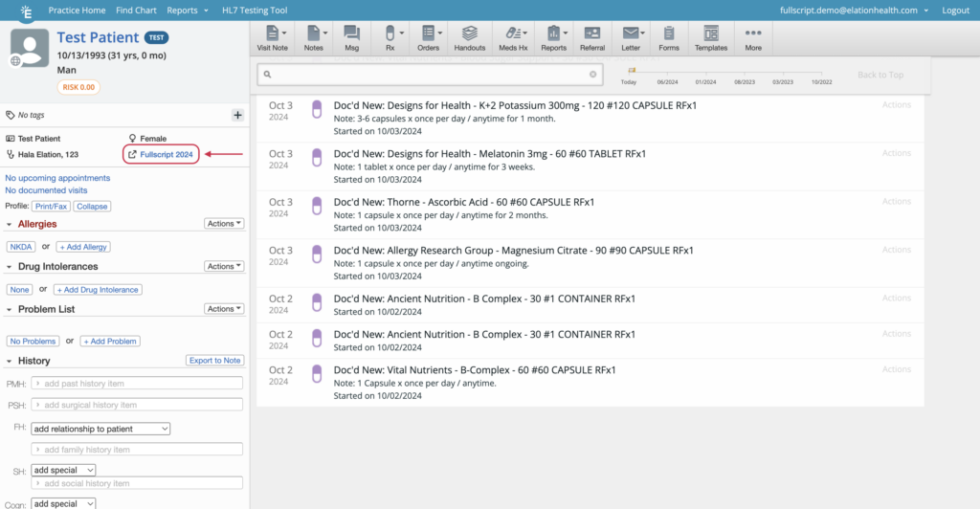The width and height of the screenshot is (980, 509).
Task: Open the Visit Note toolbar icon
Action: 273,37
